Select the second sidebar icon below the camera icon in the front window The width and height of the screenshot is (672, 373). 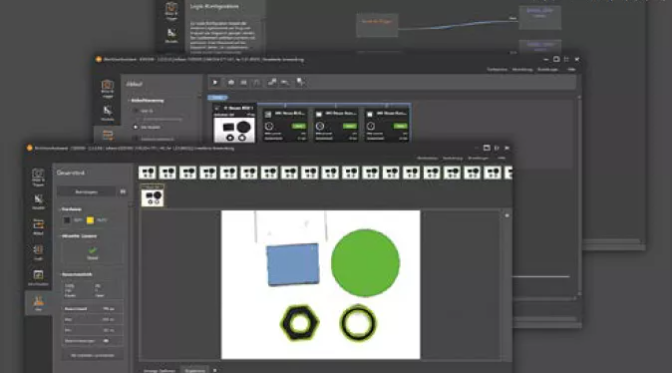pyautogui.click(x=38, y=202)
